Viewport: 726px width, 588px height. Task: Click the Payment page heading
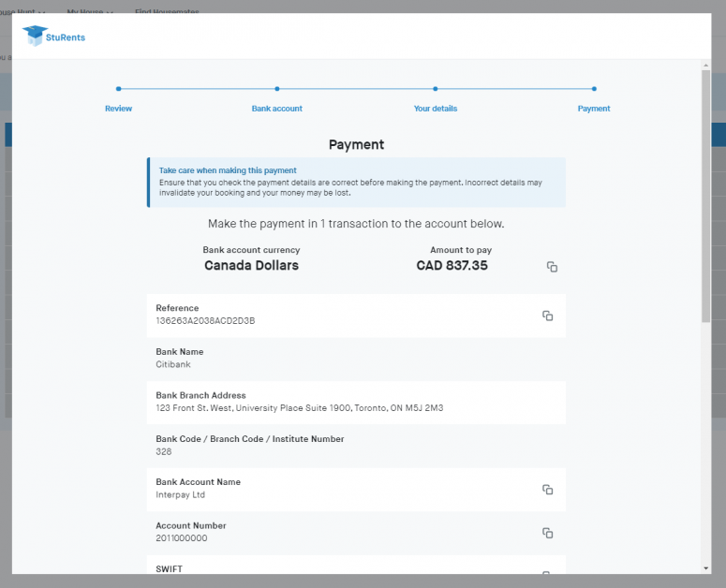point(357,144)
